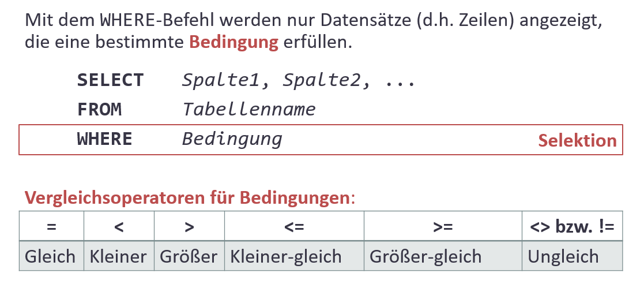The width and height of the screenshot is (644, 284).
Task: Click the SELECT keyword in the query
Action: pos(110,80)
